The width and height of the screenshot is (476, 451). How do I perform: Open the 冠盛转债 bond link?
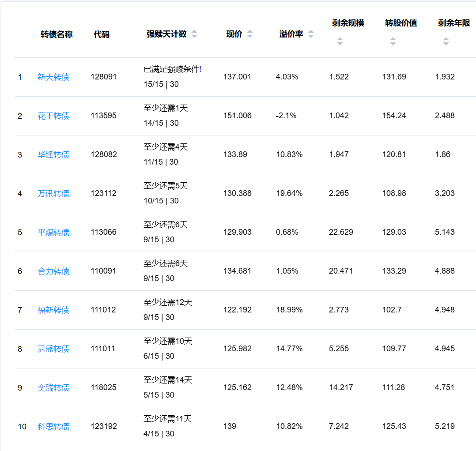(53, 349)
